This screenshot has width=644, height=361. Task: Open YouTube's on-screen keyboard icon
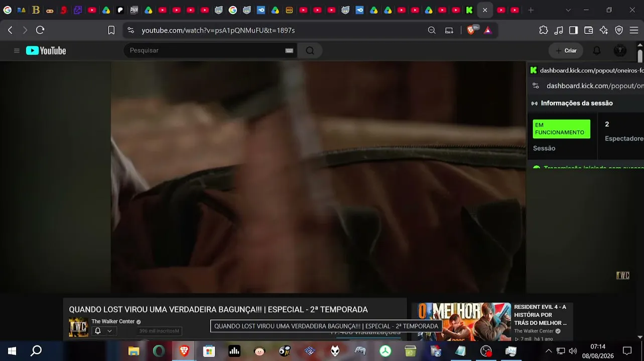coord(289,51)
